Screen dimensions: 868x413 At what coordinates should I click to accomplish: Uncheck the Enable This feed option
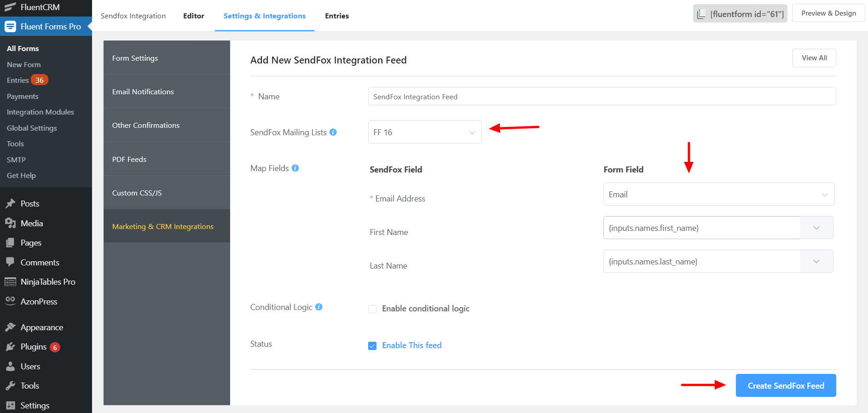[x=372, y=345]
